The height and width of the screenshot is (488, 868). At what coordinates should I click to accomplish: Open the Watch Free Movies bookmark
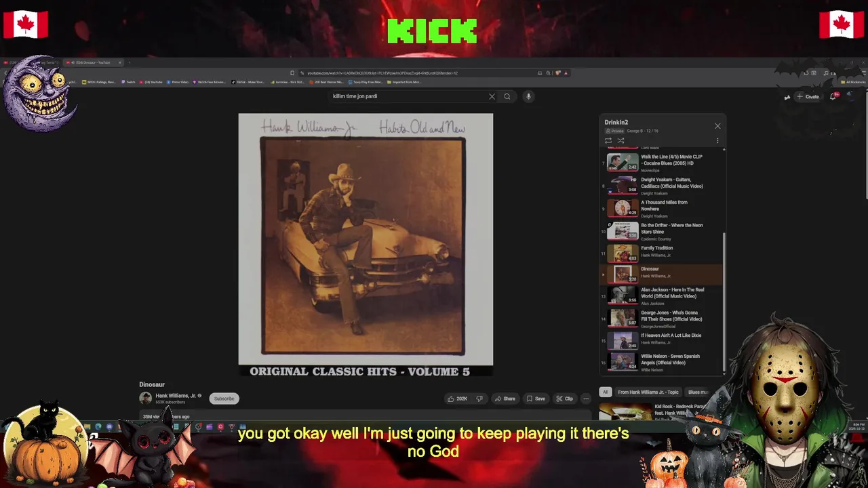(210, 82)
